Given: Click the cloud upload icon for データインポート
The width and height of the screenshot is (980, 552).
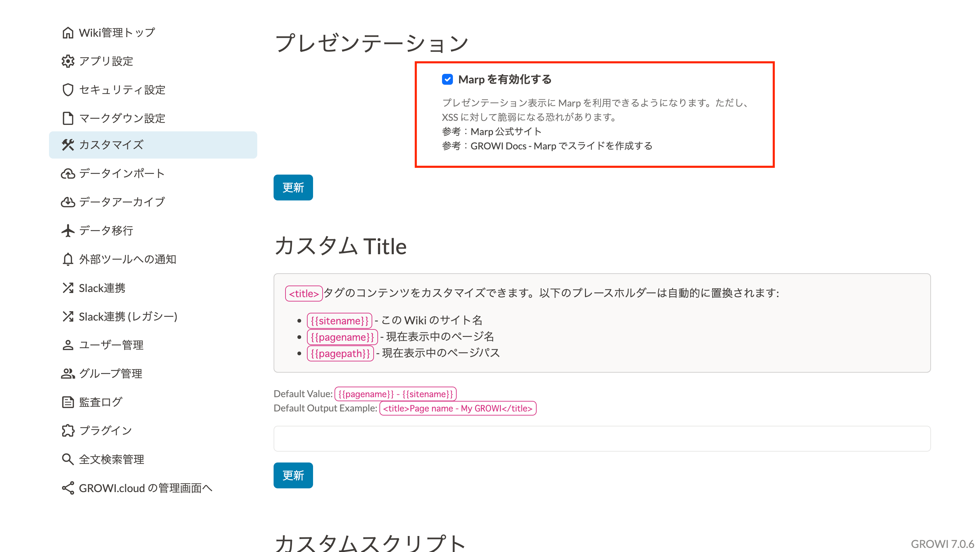Looking at the screenshot, I should tap(68, 174).
